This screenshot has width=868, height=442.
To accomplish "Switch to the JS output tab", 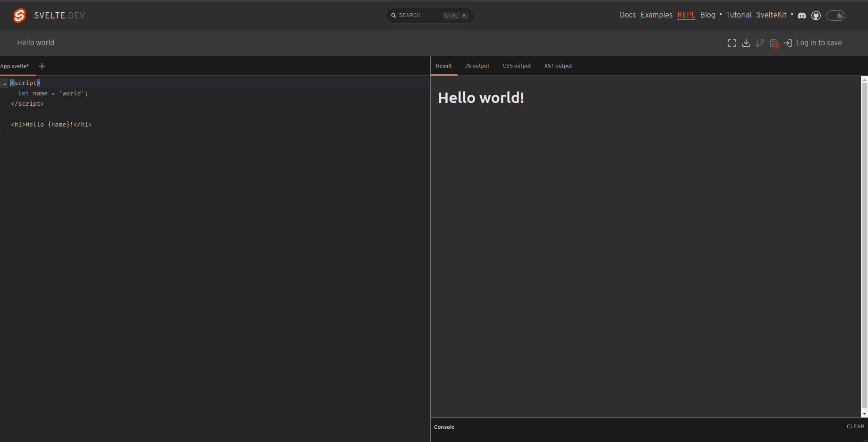I will coord(477,66).
